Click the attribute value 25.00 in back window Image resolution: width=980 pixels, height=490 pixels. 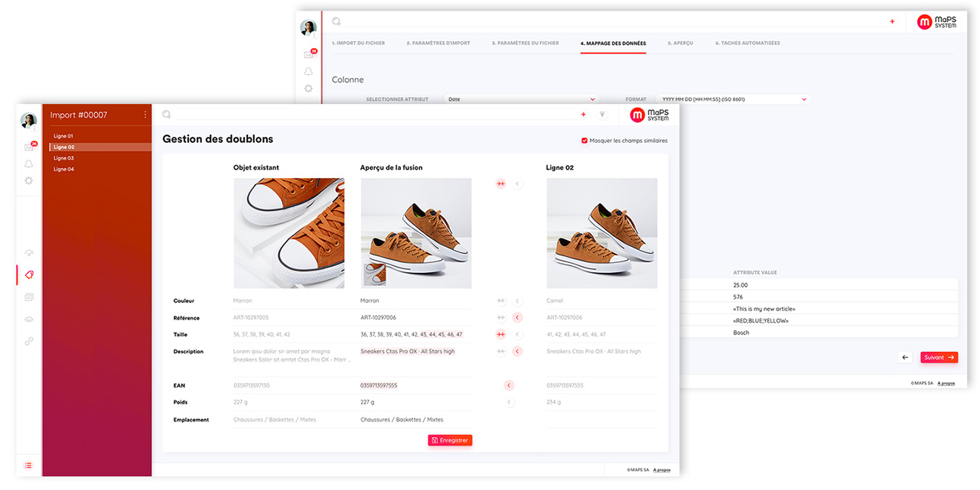point(741,285)
